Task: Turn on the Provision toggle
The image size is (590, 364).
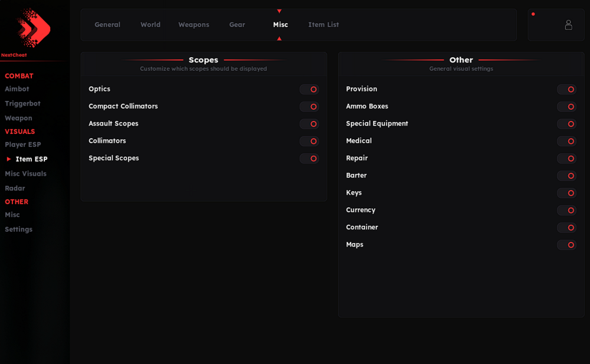Action: coord(566,89)
